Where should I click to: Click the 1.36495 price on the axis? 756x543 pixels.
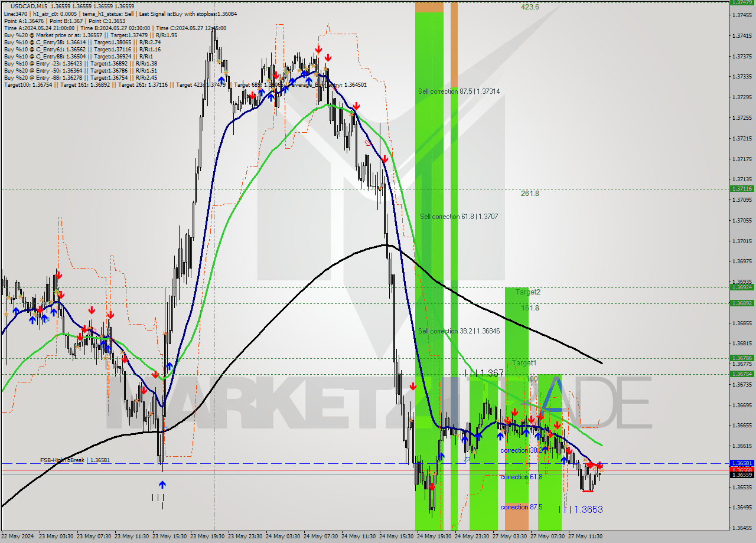(741, 508)
